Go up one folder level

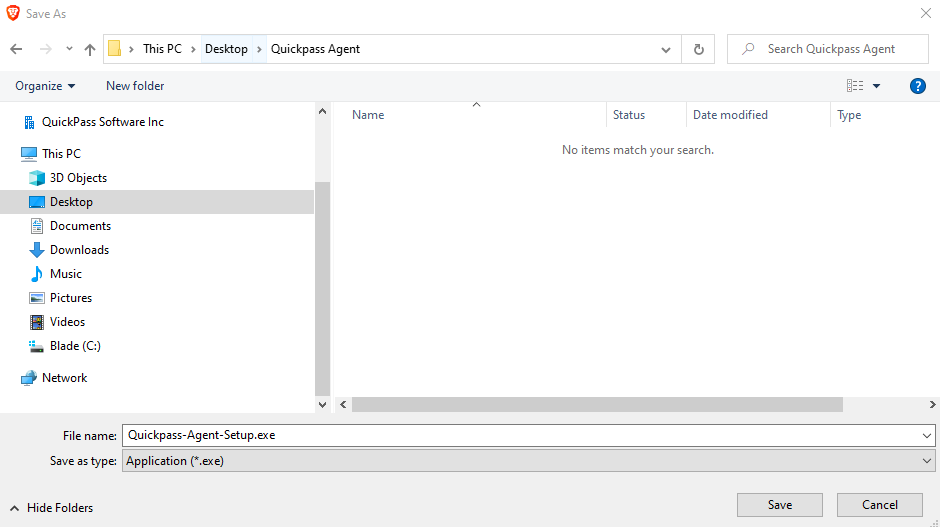[90, 49]
